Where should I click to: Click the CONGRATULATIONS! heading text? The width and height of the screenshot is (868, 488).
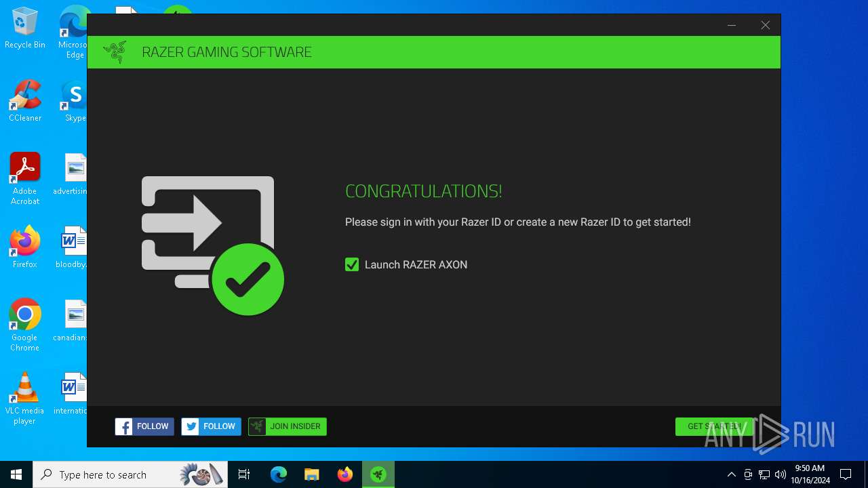click(x=424, y=192)
